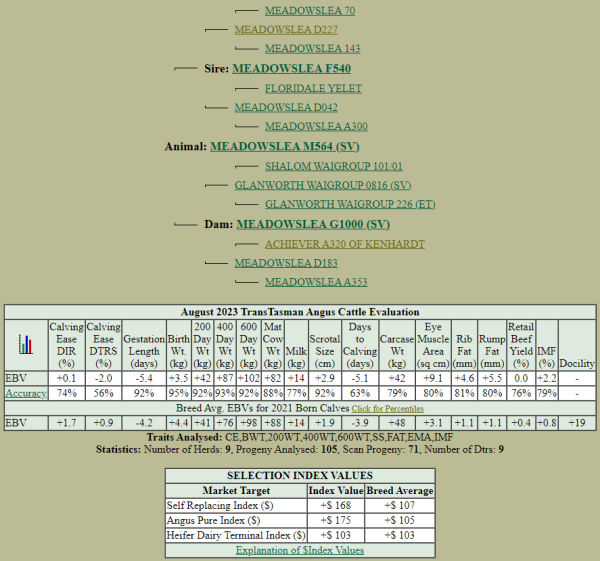Screen dimensions: 600x561
Task: Select the +$ 175 index value
Action: (x=336, y=520)
